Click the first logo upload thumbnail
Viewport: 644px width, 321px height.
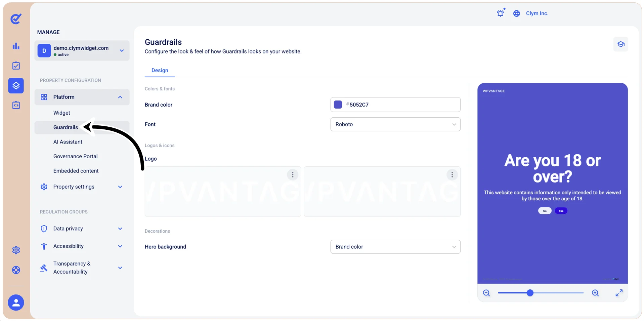coord(223,192)
